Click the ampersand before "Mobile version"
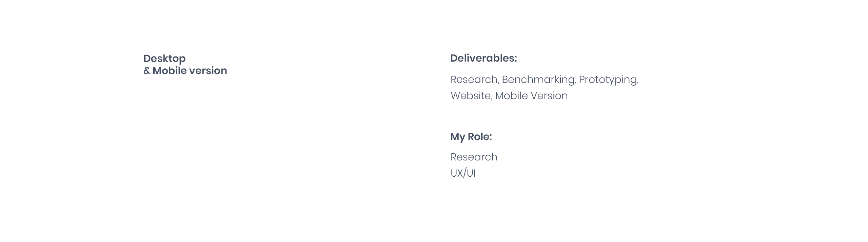The image size is (868, 242). pos(146,71)
